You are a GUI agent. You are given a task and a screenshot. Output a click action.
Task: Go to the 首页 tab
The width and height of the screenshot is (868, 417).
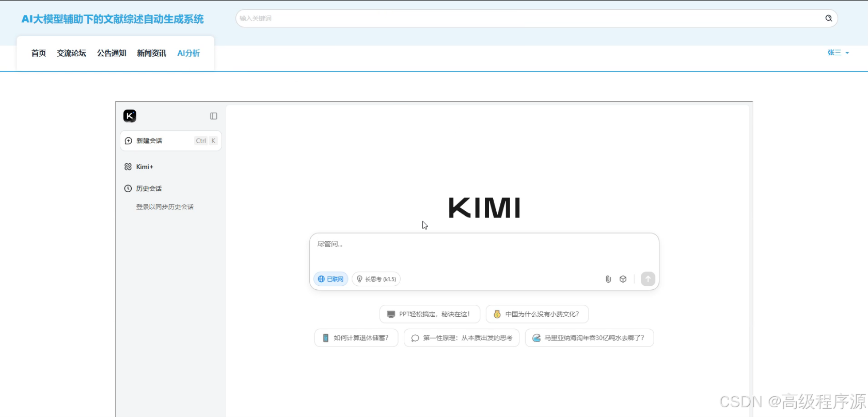(x=39, y=53)
